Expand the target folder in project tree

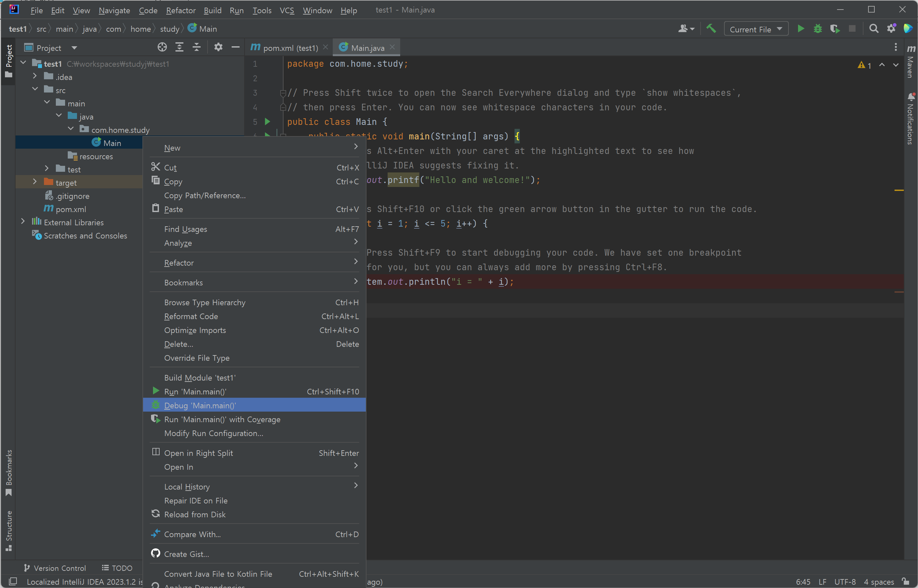tap(35, 182)
